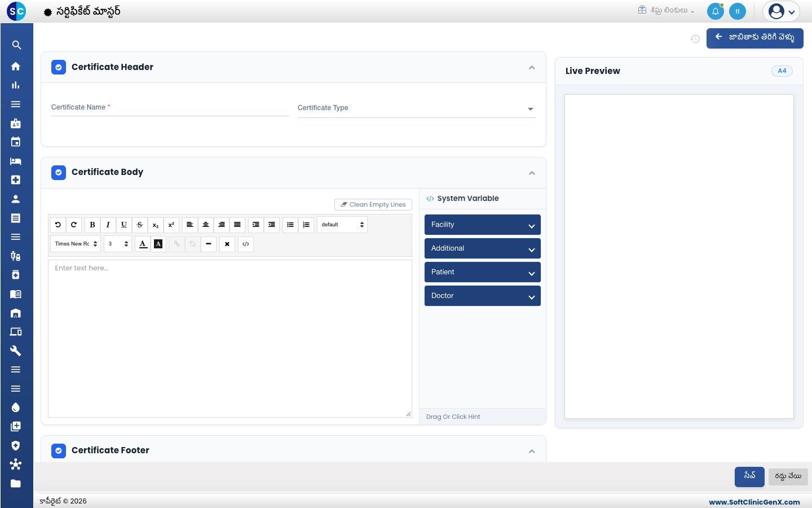Screen dimensions: 812x508
Task: Center align the text
Action: pos(206,225)
